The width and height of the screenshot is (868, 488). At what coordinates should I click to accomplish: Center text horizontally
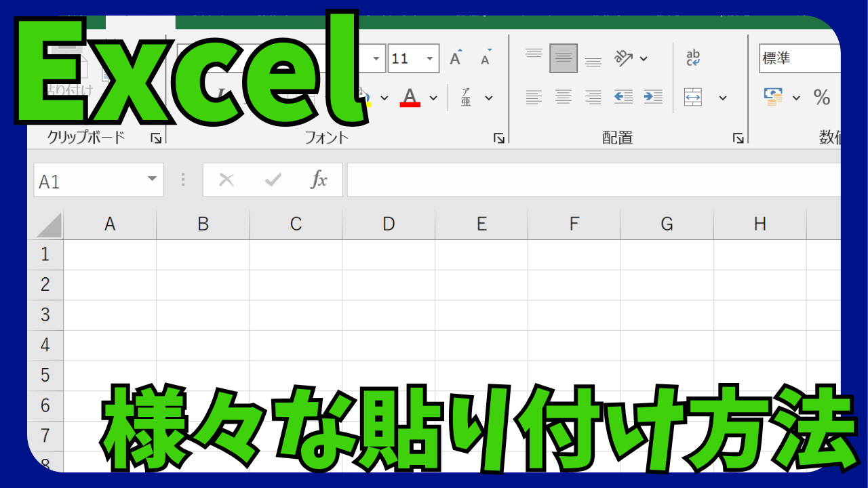[564, 98]
